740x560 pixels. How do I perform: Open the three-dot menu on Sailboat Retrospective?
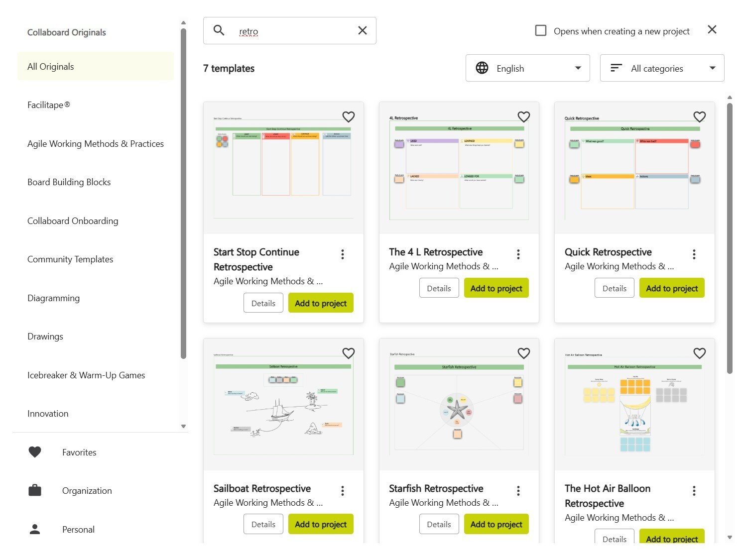pos(343,491)
